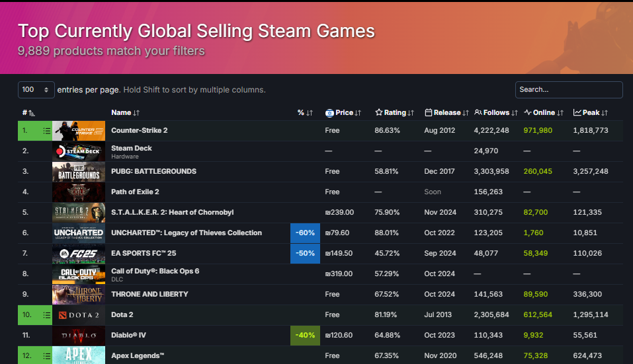
Task: Sort table by Name column
Action: pyautogui.click(x=125, y=113)
